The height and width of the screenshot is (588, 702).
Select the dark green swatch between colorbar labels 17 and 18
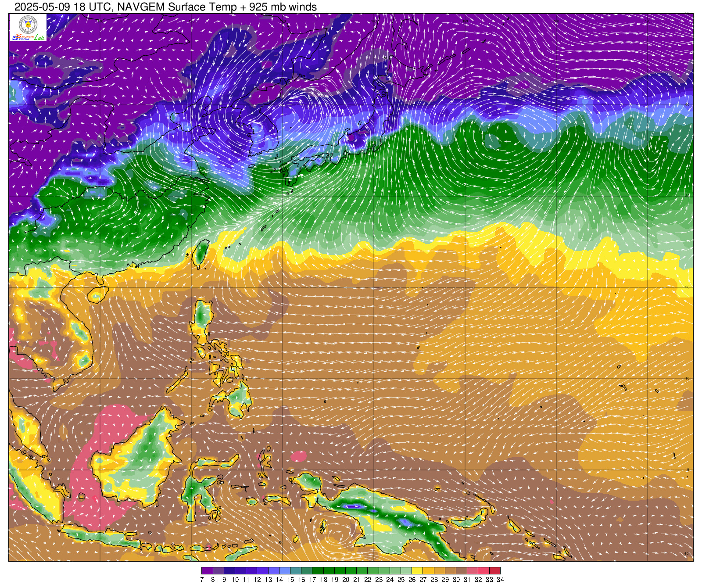pyautogui.click(x=318, y=570)
